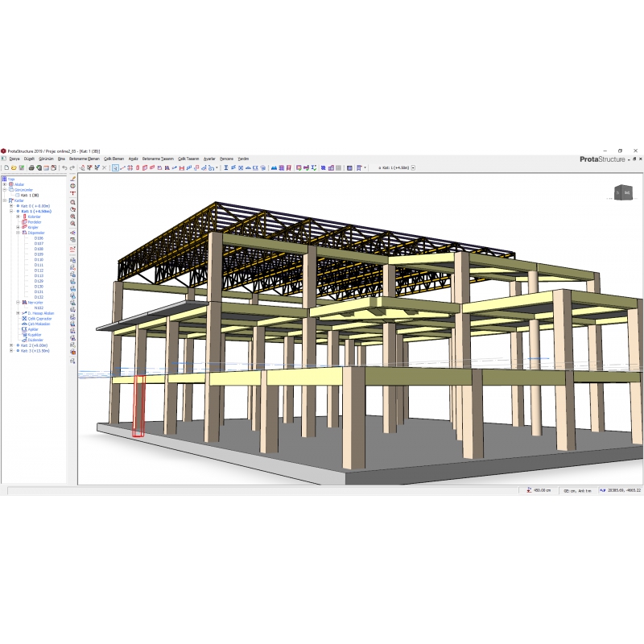The image size is (644, 644).
Task: Open the Çelik Tasarım menu
Action: click(188, 159)
